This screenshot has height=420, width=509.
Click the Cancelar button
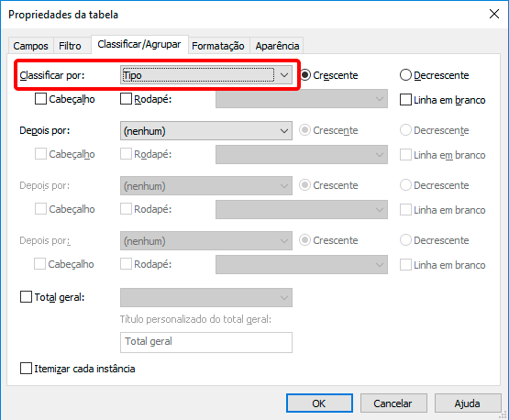click(x=393, y=403)
